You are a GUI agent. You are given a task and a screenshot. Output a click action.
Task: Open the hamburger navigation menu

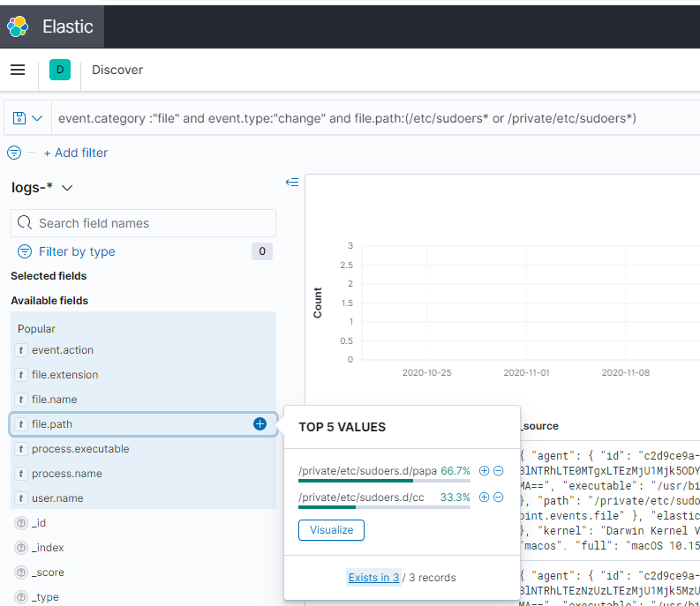click(18, 70)
